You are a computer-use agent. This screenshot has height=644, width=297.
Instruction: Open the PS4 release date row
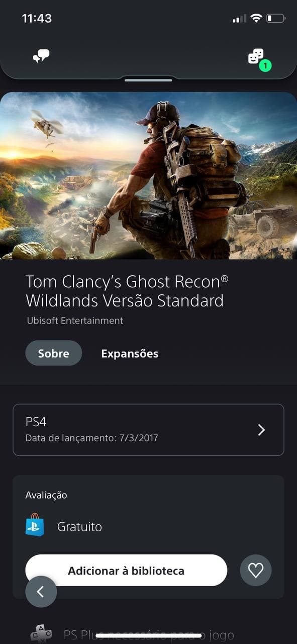pos(148,430)
